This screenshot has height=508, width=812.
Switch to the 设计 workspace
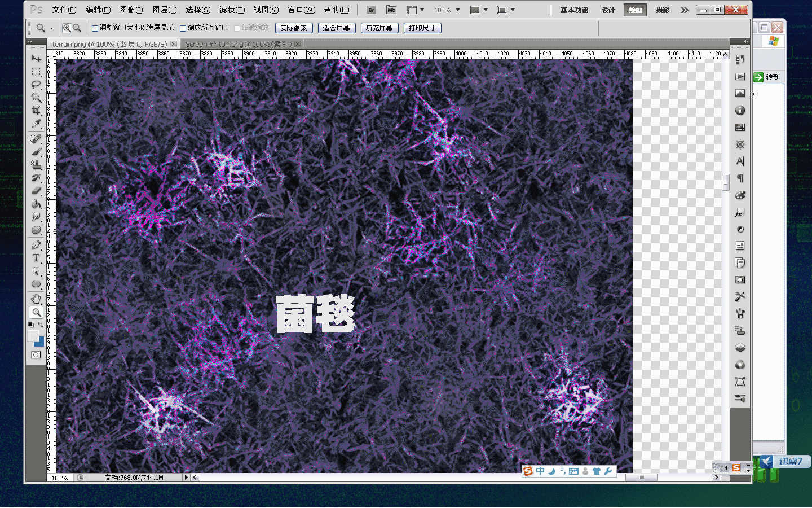pos(608,10)
